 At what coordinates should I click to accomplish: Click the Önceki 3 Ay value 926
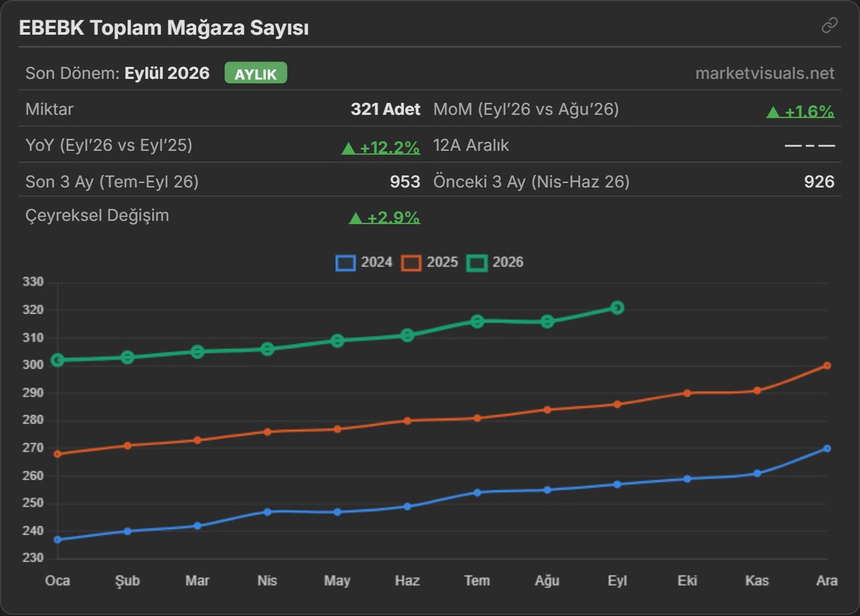click(819, 182)
